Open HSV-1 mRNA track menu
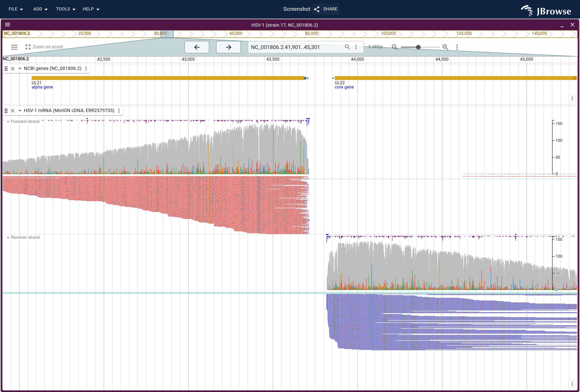This screenshot has width=580, height=392. [x=119, y=111]
